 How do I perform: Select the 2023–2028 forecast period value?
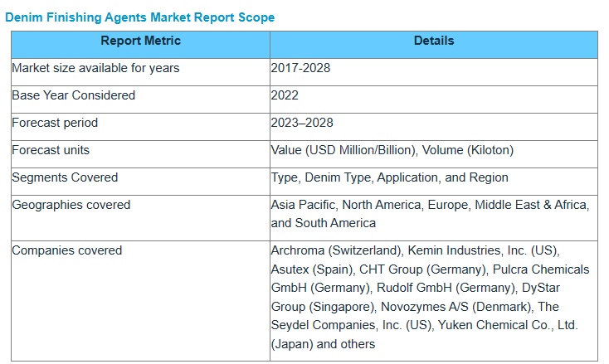[302, 123]
